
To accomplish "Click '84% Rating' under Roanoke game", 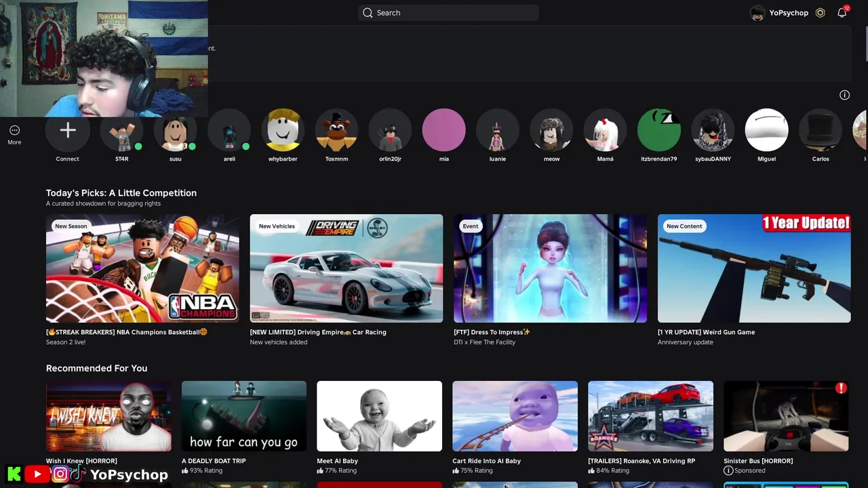I will pyautogui.click(x=608, y=470).
